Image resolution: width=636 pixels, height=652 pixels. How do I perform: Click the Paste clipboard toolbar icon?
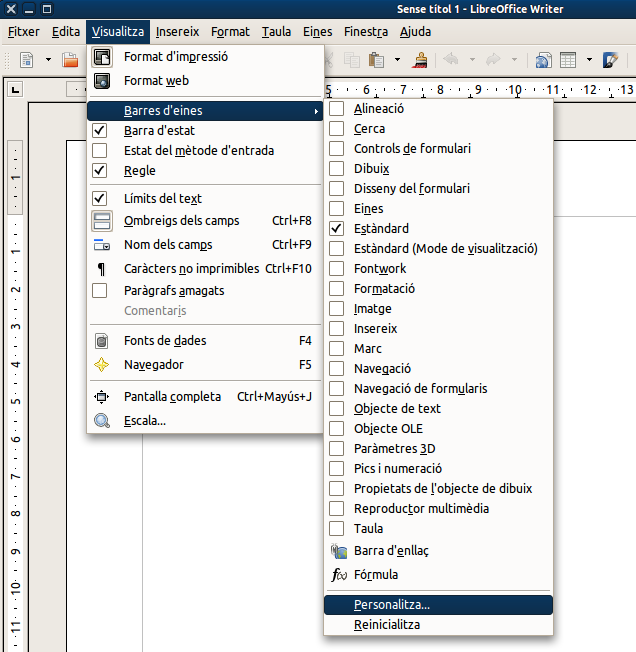(376, 60)
